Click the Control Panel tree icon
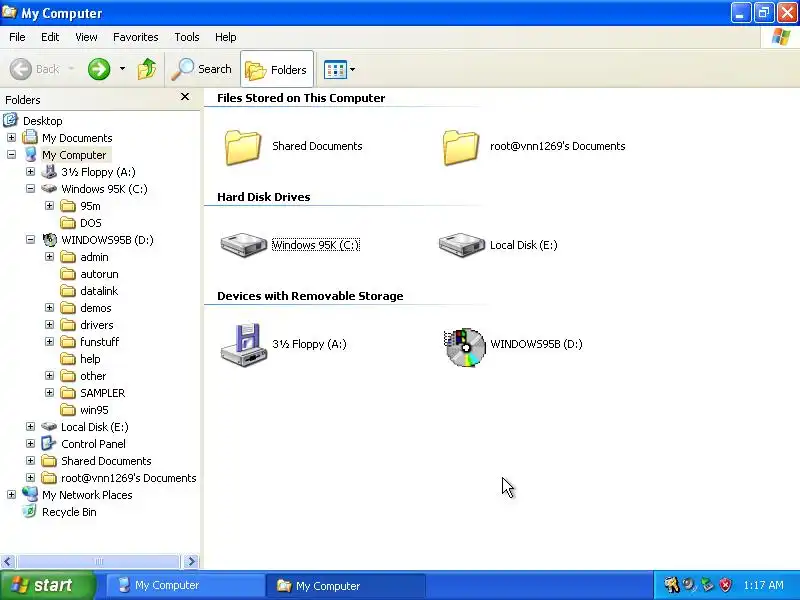Screen dimensions: 800x600 pos(48,443)
